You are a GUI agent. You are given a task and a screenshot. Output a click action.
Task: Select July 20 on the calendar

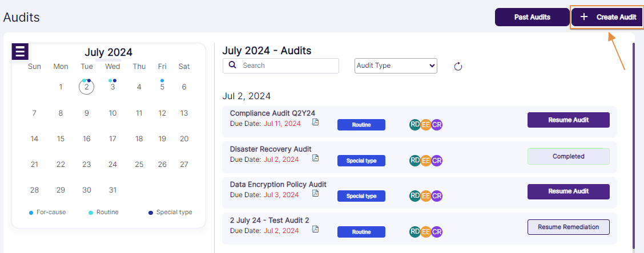click(x=184, y=139)
